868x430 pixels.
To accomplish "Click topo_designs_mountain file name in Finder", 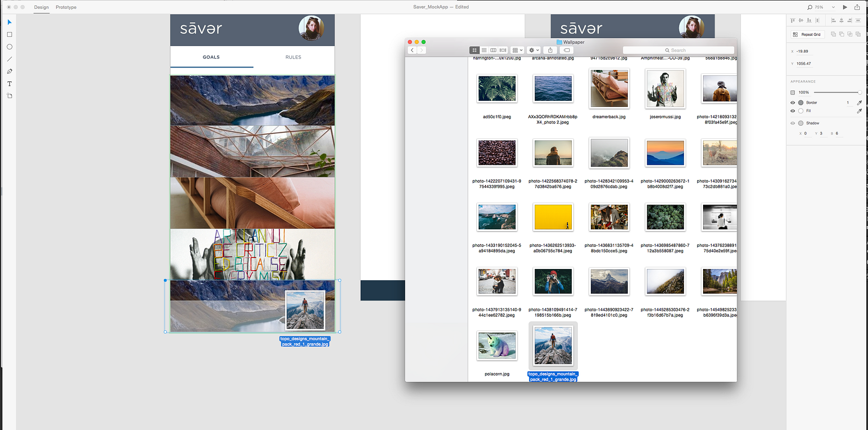I will [553, 376].
